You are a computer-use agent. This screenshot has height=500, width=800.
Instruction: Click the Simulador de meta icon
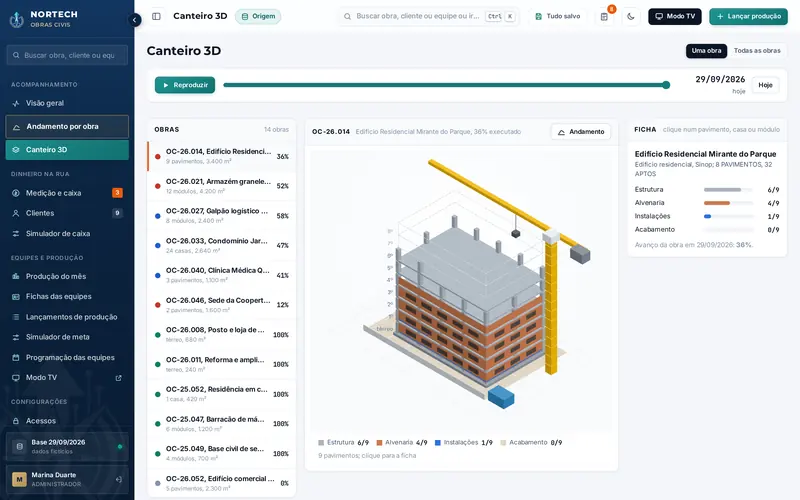click(16, 337)
